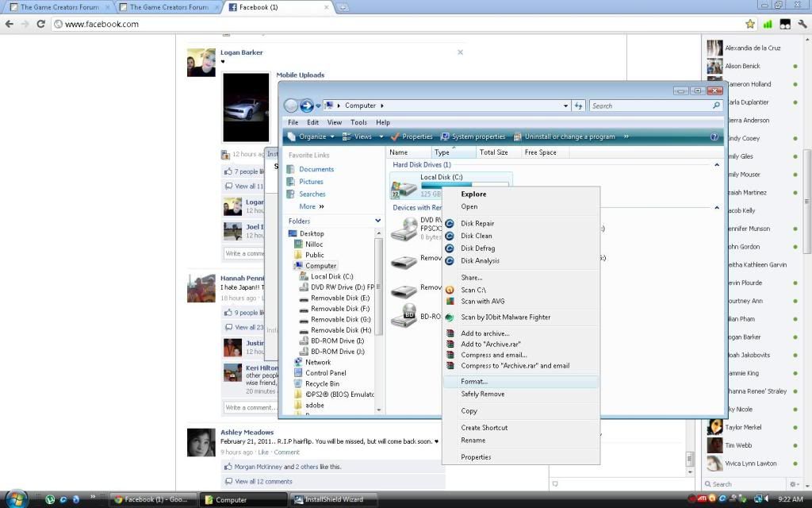Expand More favorite links chevron
Screen dimensions: 812x508
(x=322, y=207)
